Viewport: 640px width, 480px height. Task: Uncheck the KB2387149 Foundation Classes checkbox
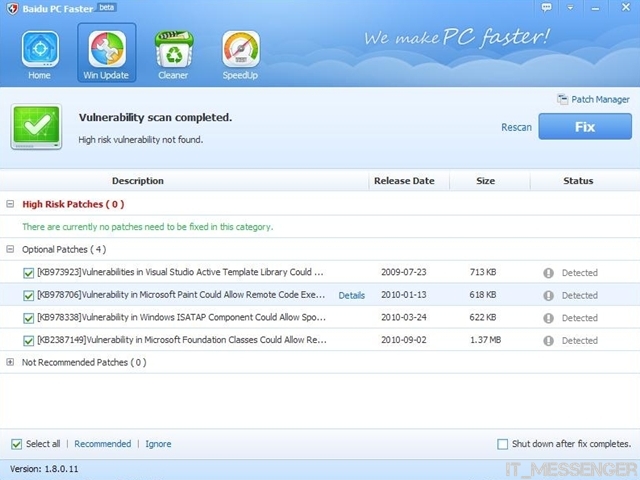click(x=29, y=340)
